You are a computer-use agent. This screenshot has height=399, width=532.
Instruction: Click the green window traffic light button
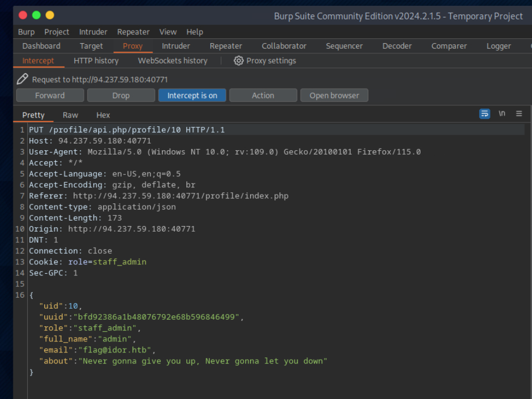click(x=37, y=15)
